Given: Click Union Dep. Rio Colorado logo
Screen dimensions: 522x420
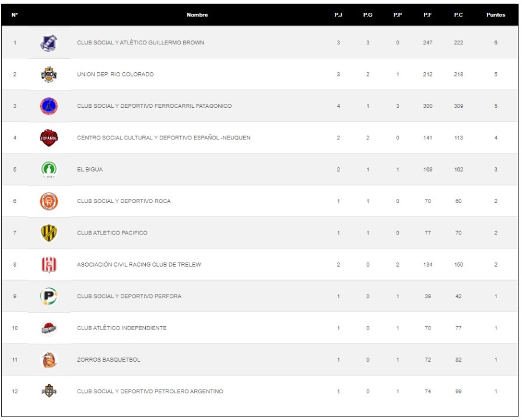Looking at the screenshot, I should 49,75.
